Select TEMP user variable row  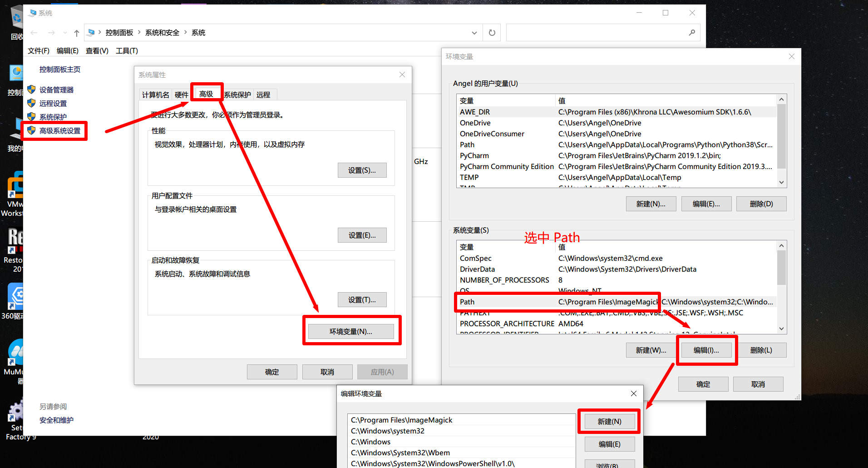617,178
